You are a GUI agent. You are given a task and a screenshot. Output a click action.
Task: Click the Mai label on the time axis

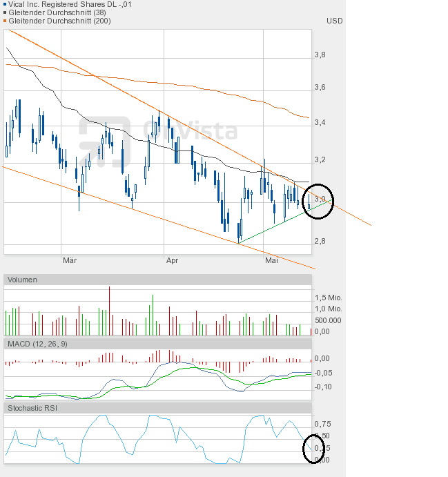(x=271, y=260)
